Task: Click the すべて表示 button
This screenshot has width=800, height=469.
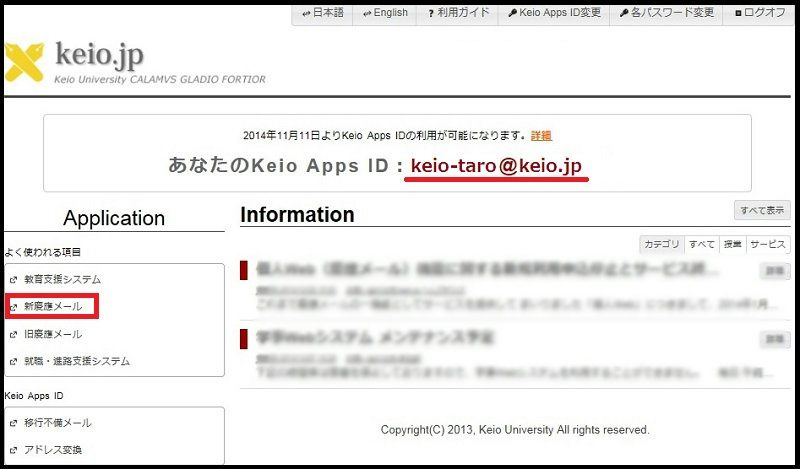Action: point(762,210)
